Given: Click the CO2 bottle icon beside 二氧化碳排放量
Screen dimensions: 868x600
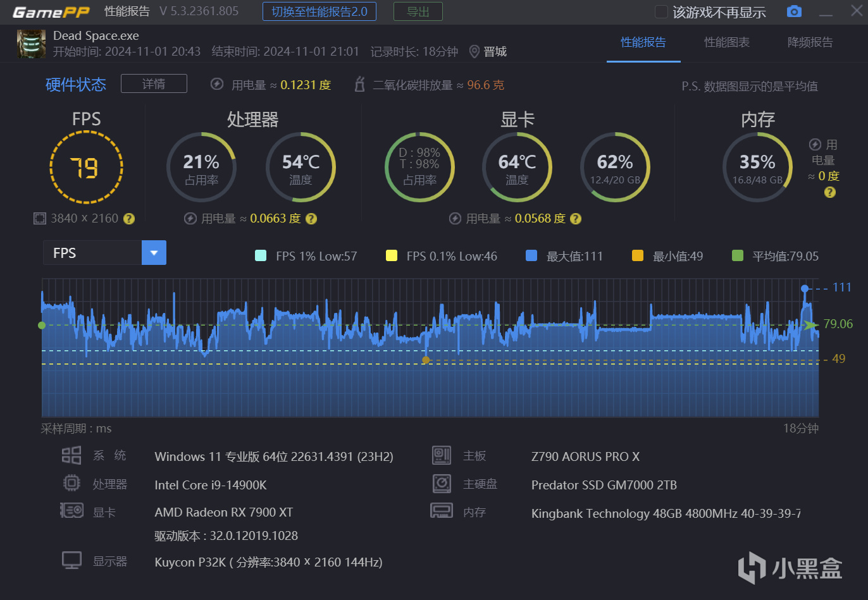Looking at the screenshot, I should [359, 84].
